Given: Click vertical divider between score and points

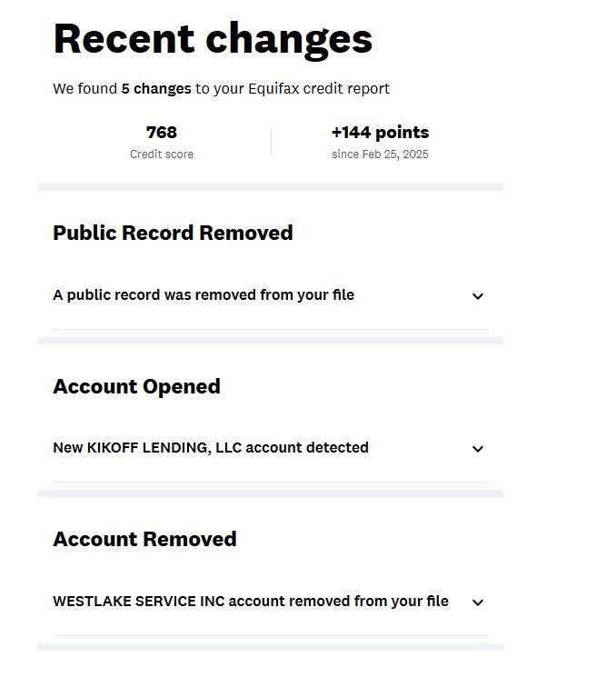Looking at the screenshot, I should [x=271, y=142].
